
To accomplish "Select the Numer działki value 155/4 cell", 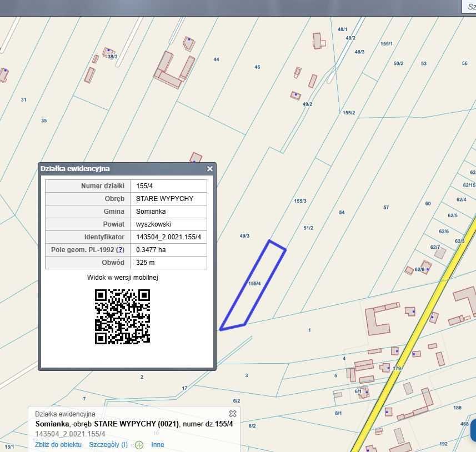I will [168, 186].
